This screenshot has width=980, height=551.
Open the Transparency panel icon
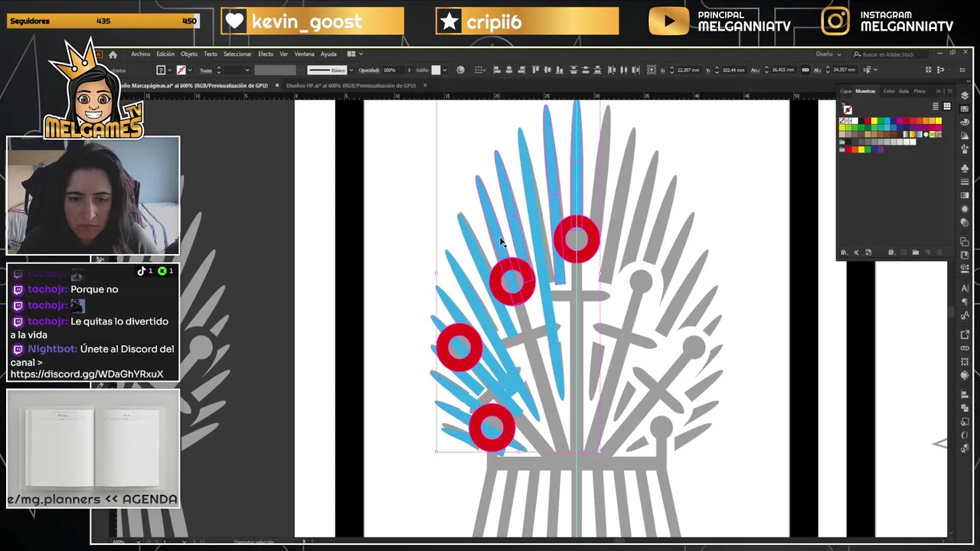pos(965,222)
